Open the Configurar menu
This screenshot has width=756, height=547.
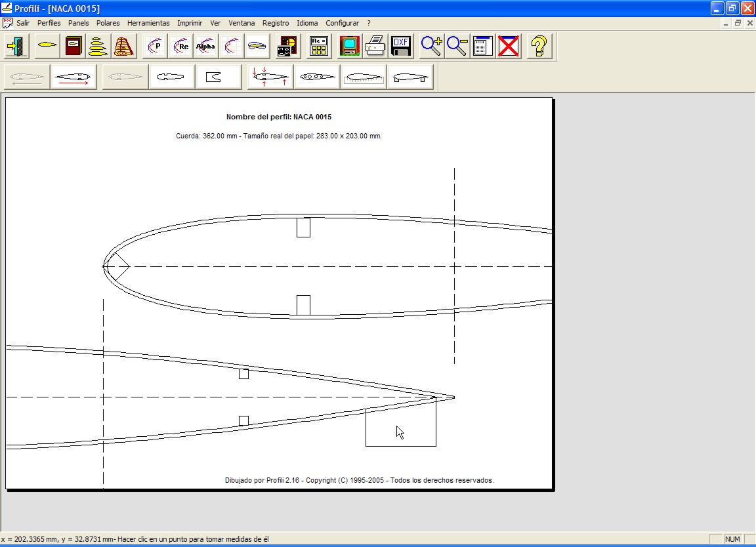[x=342, y=23]
